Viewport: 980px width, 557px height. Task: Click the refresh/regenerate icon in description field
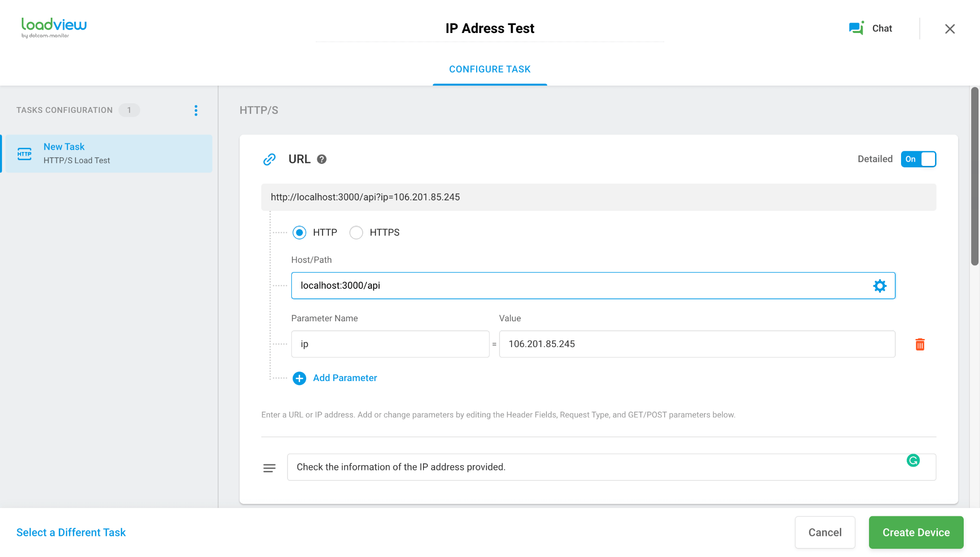pos(914,460)
